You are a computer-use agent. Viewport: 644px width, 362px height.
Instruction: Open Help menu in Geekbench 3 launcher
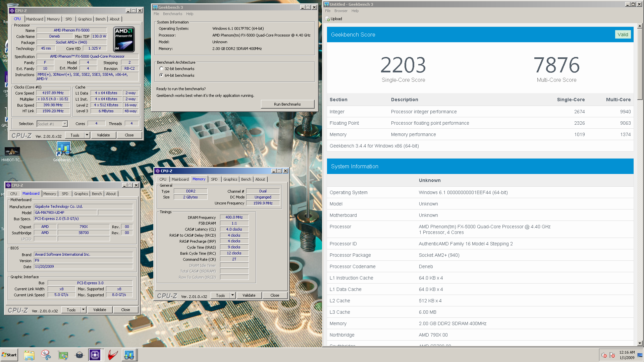[x=190, y=14]
